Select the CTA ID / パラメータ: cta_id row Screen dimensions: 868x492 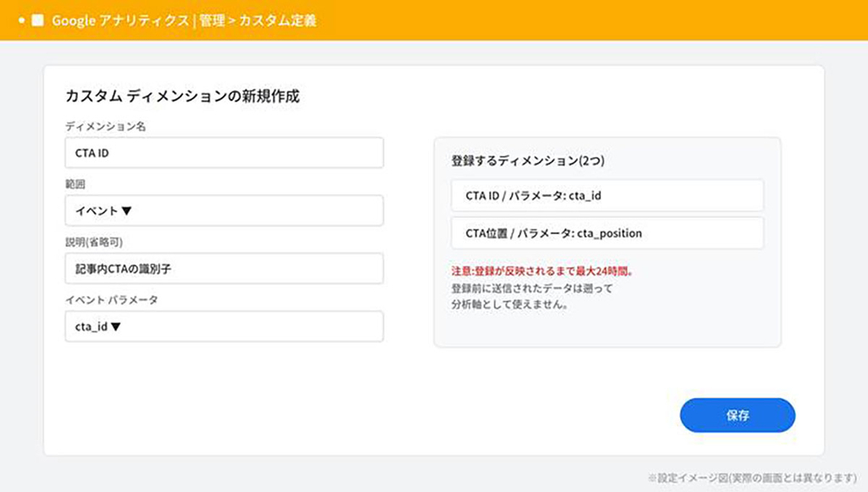click(607, 195)
